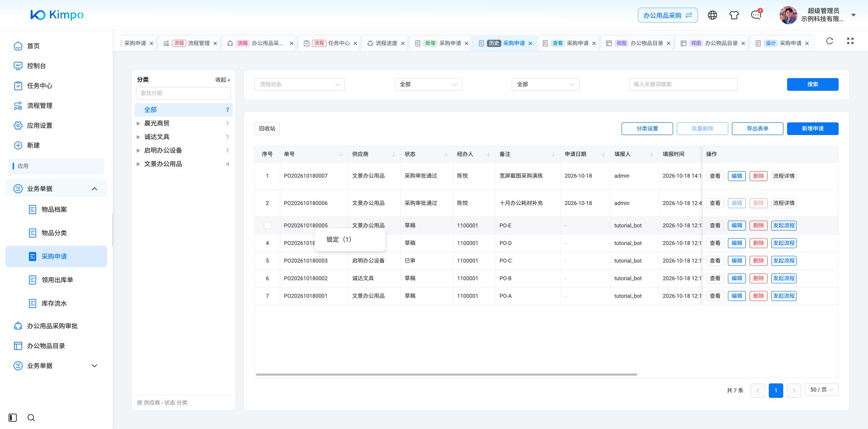Open the 流程状态 dropdown filter
868x429 pixels.
tap(299, 84)
